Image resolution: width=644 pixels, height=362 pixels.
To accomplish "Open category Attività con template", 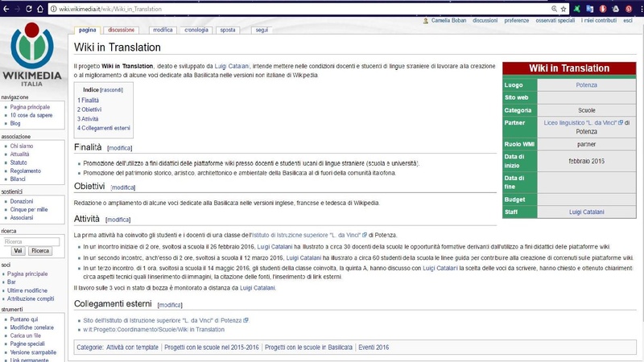I will point(132,348).
